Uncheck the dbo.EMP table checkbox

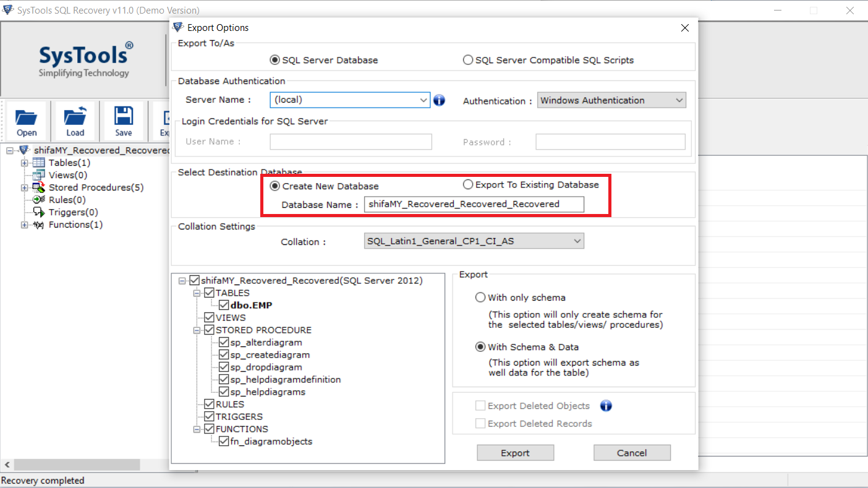[224, 305]
